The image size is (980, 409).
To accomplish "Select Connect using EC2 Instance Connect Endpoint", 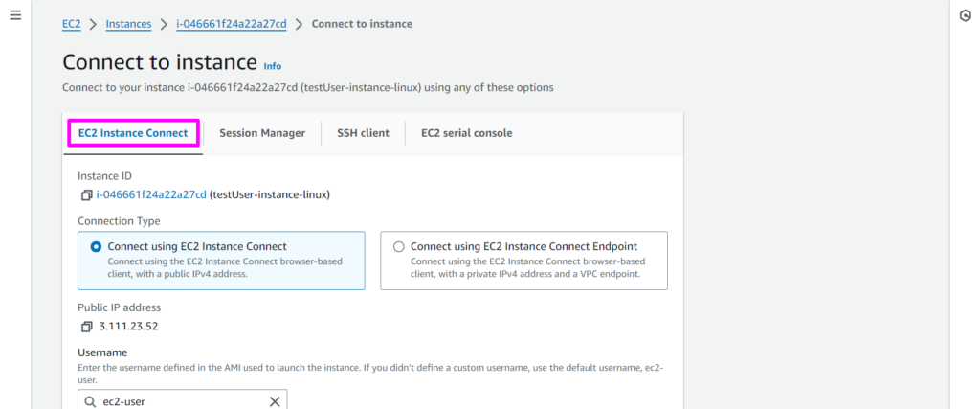I will [x=398, y=246].
